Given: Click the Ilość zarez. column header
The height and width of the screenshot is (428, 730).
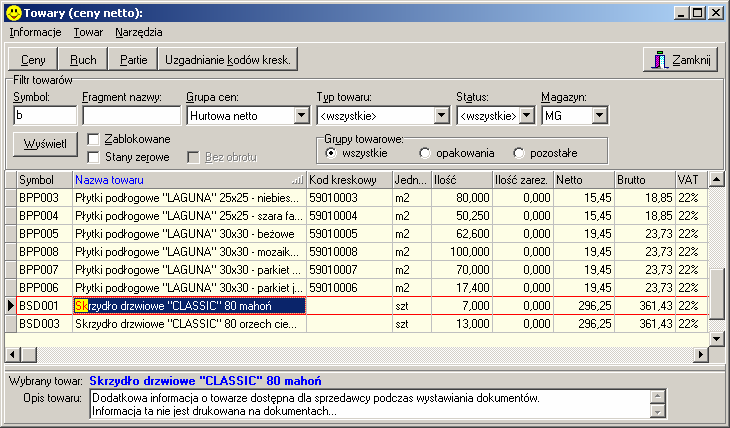Looking at the screenshot, I should pyautogui.click(x=523, y=180).
